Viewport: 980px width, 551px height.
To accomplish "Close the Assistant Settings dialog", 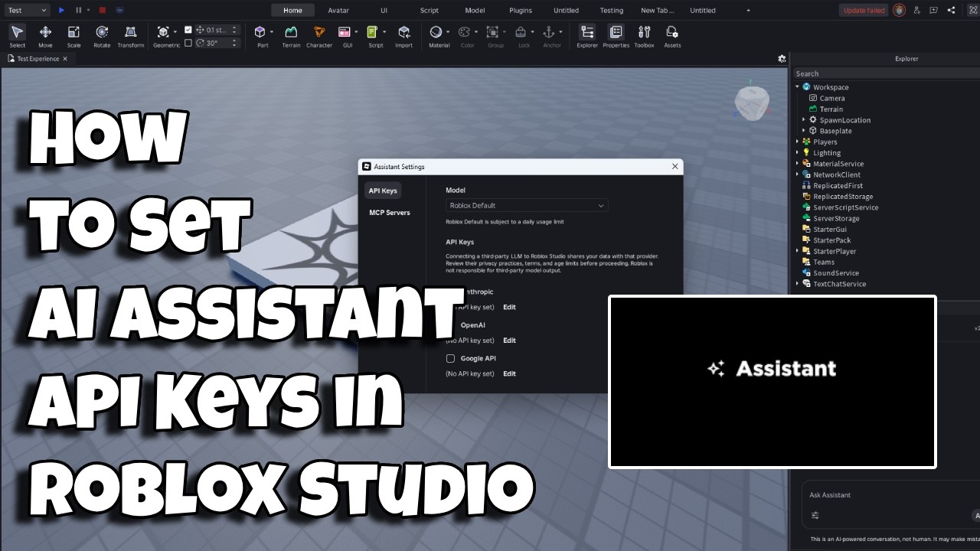I will [x=675, y=166].
